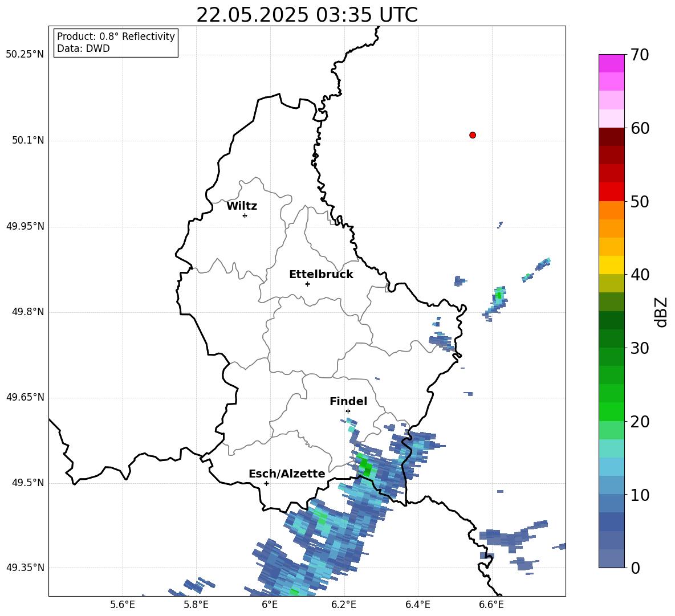Click the magenta swatch at top of colorbar
Screen dimensions: 675x616
[x=612, y=63]
